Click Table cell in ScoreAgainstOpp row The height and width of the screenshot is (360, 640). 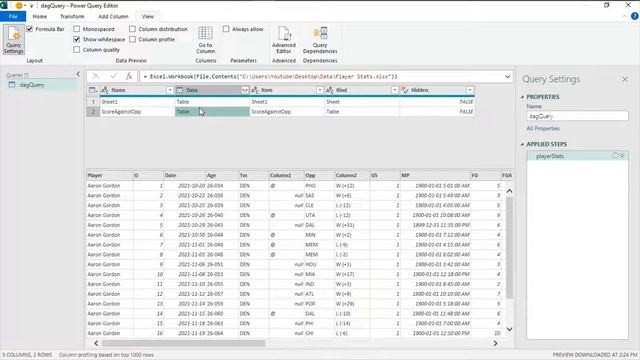pos(212,111)
